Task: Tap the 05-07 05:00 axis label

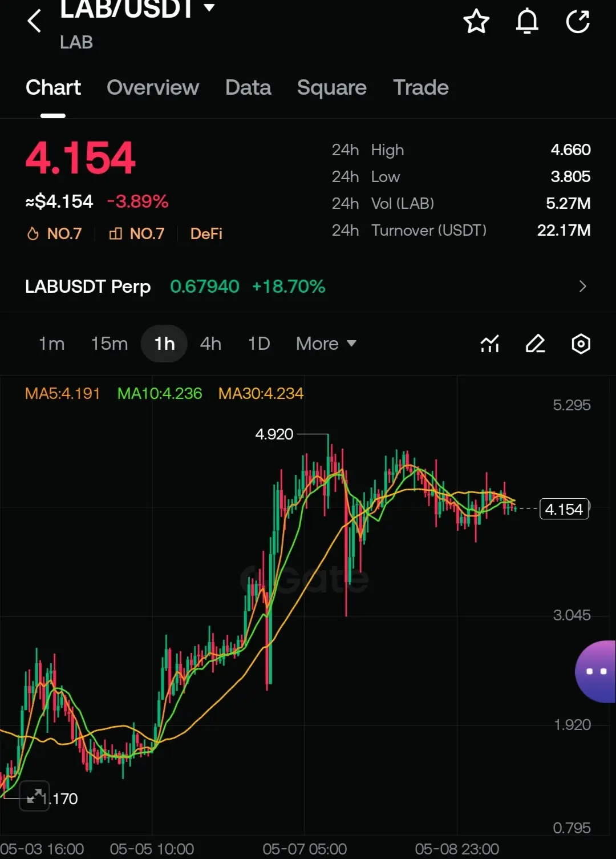Action: [305, 849]
